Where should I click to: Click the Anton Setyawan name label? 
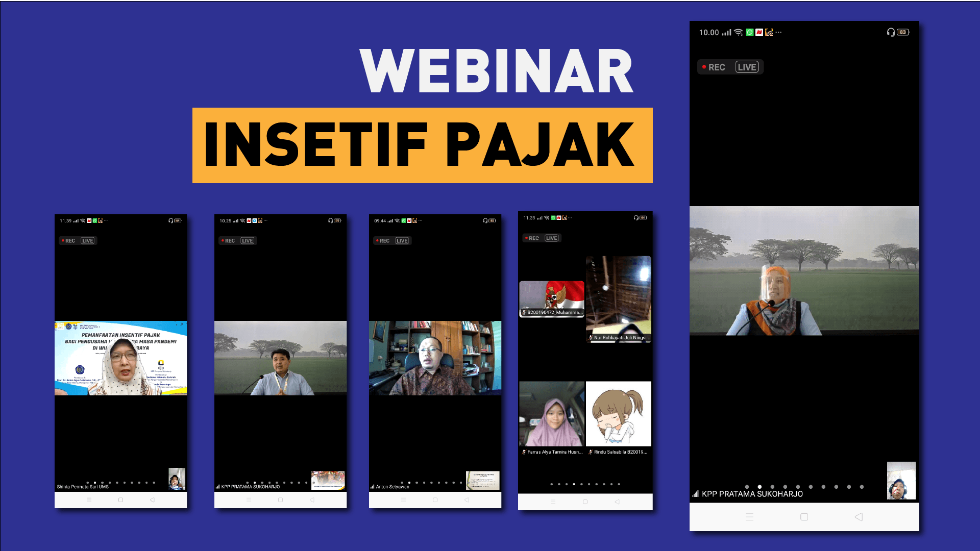[392, 487]
